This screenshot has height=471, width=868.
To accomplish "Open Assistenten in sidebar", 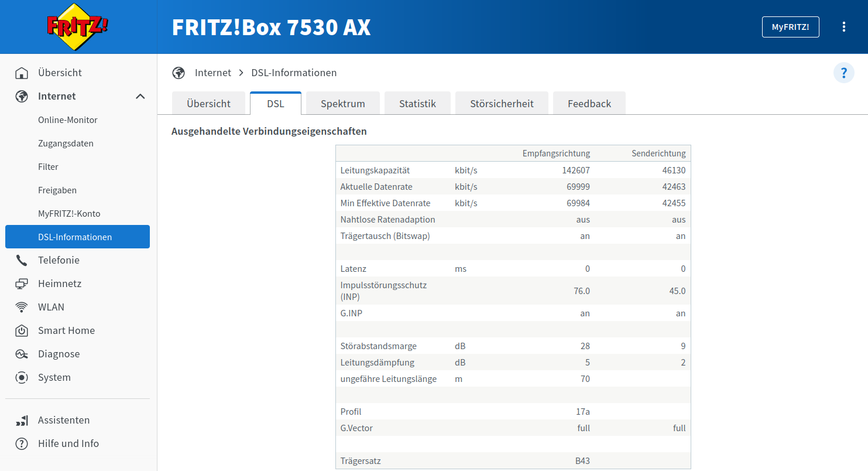I will (x=77, y=420).
